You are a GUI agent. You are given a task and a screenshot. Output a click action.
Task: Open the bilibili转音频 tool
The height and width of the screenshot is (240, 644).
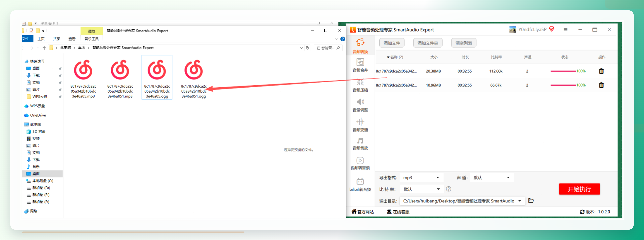tap(360, 185)
